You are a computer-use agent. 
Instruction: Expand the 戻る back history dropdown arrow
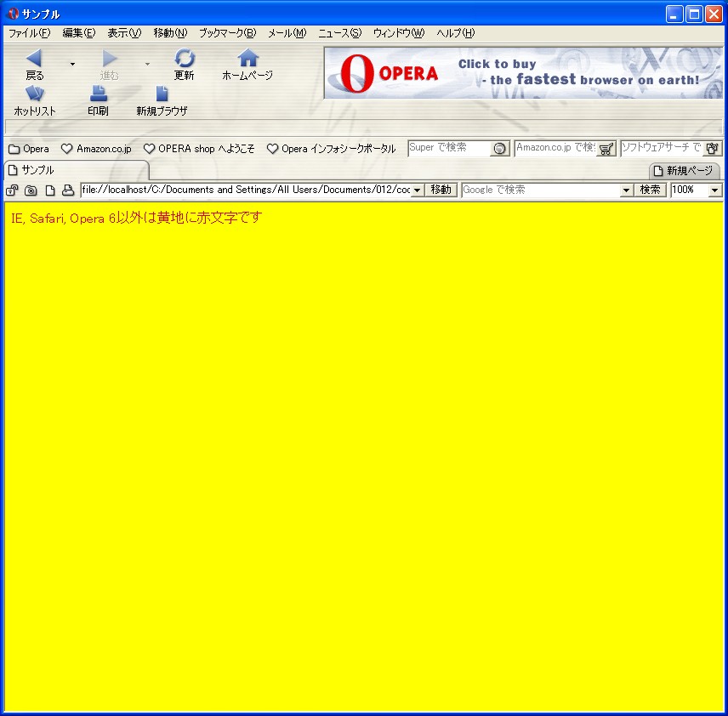pos(72,64)
